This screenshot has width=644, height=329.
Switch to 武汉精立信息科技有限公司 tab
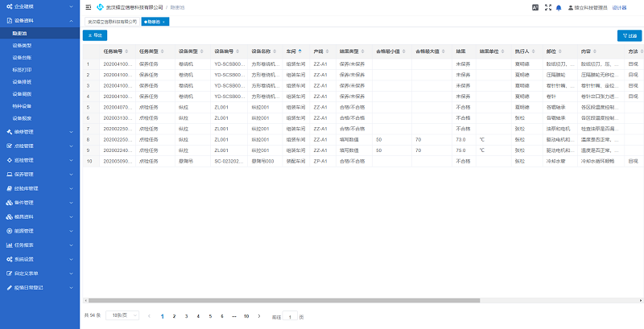tap(112, 21)
